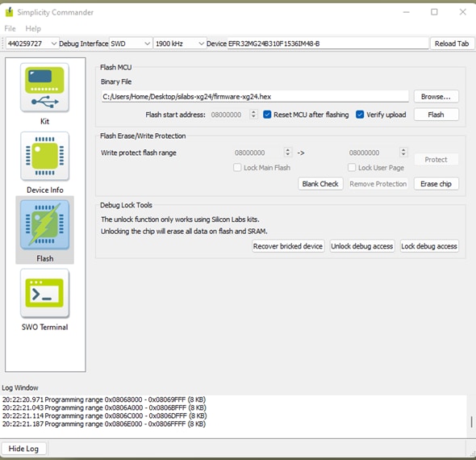The width and height of the screenshot is (476, 460).
Task: Click the Reload Tab button
Action: pos(452,44)
